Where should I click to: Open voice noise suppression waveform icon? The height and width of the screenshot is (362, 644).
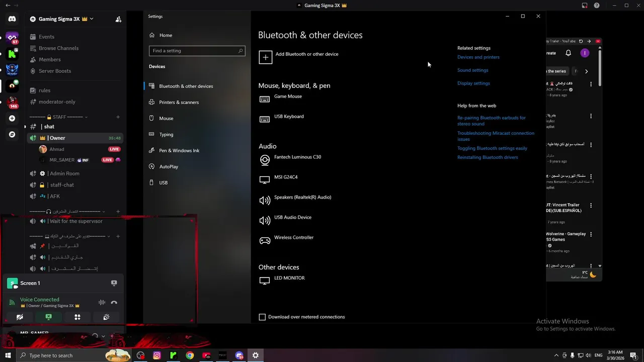click(x=102, y=302)
